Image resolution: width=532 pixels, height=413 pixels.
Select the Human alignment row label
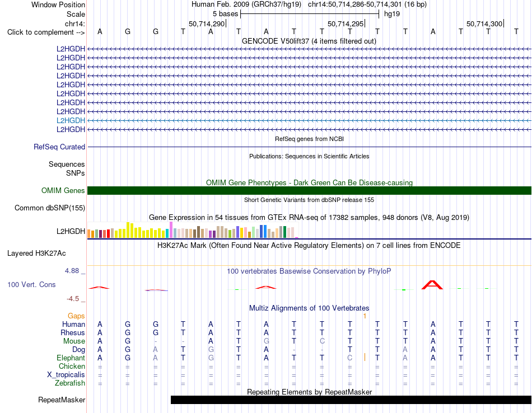tap(73, 325)
